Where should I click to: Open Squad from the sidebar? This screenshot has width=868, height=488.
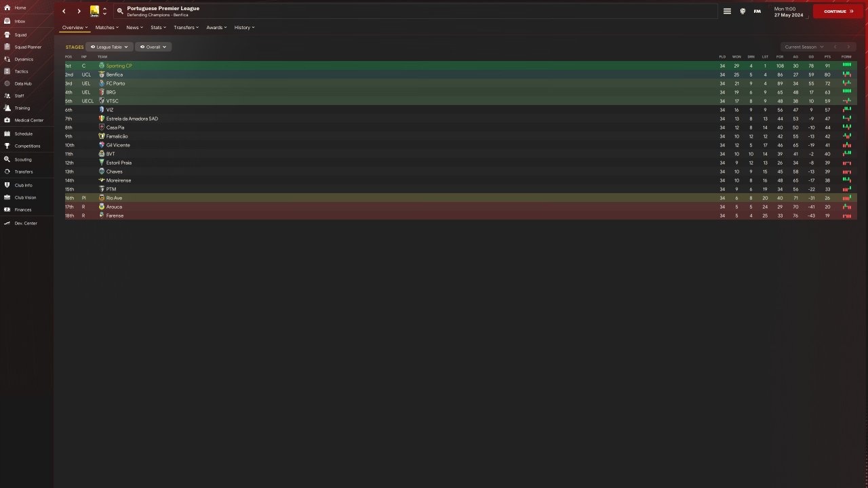(x=20, y=35)
